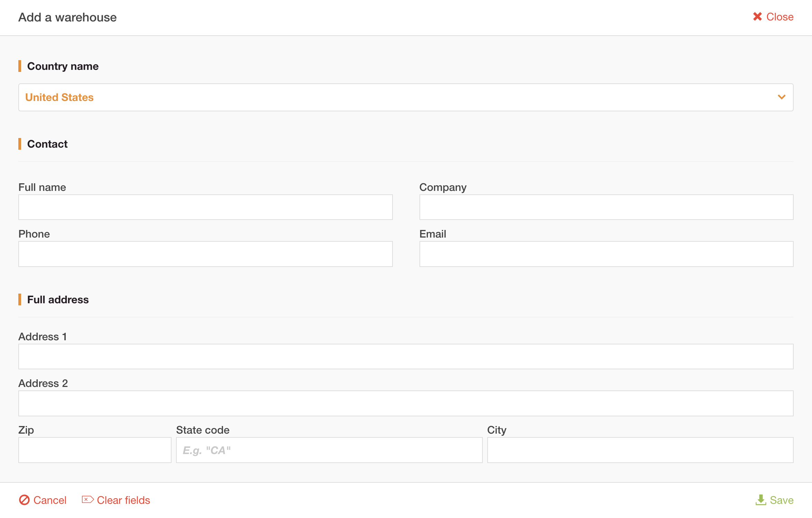The height and width of the screenshot is (518, 812).
Task: Click the Phone input field
Action: coord(205,253)
